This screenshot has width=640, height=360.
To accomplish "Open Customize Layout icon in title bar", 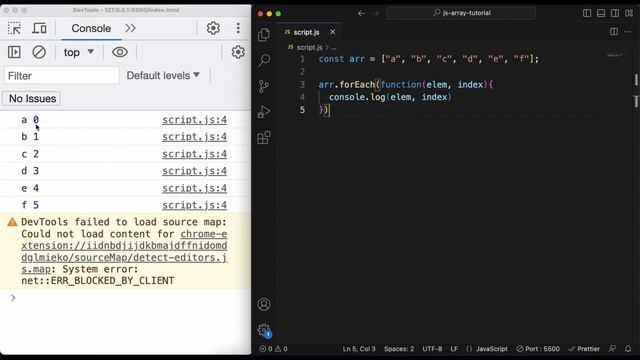I will tap(629, 13).
